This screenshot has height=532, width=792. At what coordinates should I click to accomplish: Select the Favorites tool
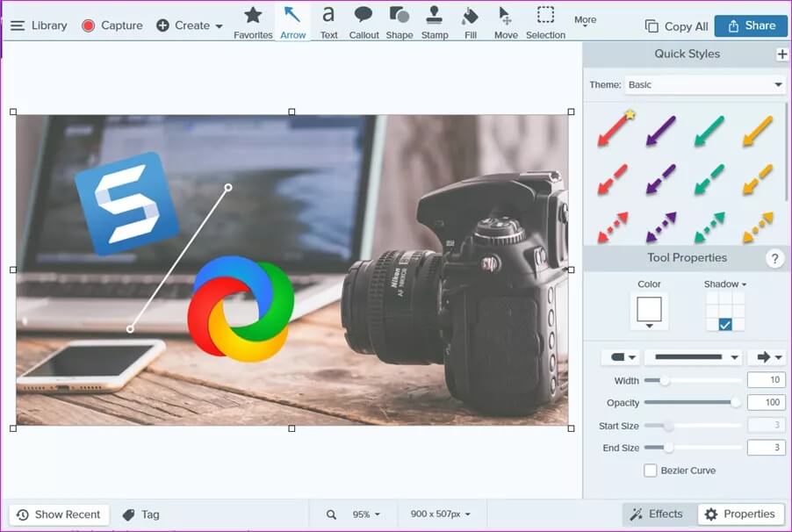(253, 22)
